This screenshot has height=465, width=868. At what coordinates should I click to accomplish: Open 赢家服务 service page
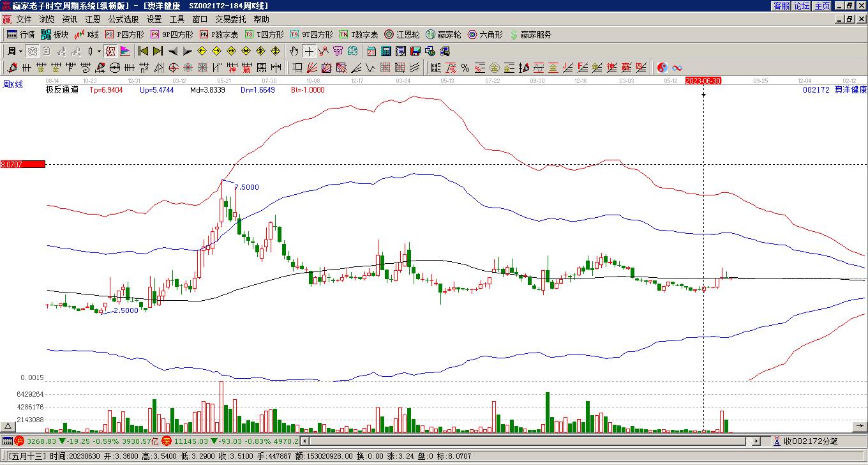530,34
